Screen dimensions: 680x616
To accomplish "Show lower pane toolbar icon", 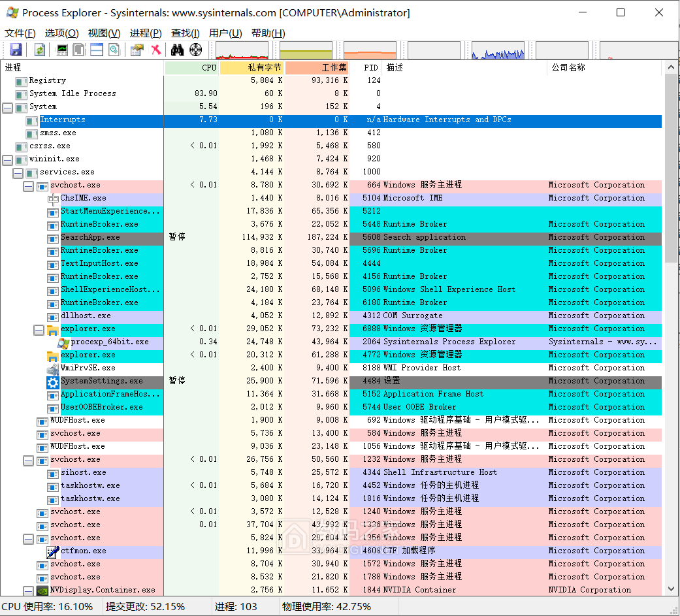I will click(x=97, y=50).
